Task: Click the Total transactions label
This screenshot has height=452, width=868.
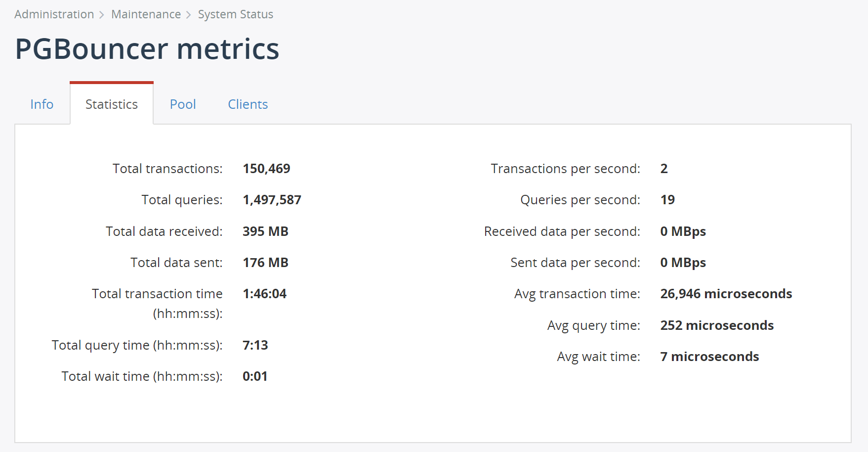Action: pos(167,169)
